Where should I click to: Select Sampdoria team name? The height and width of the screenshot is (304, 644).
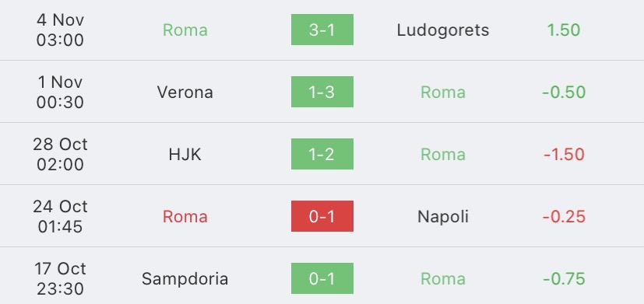[x=185, y=279]
